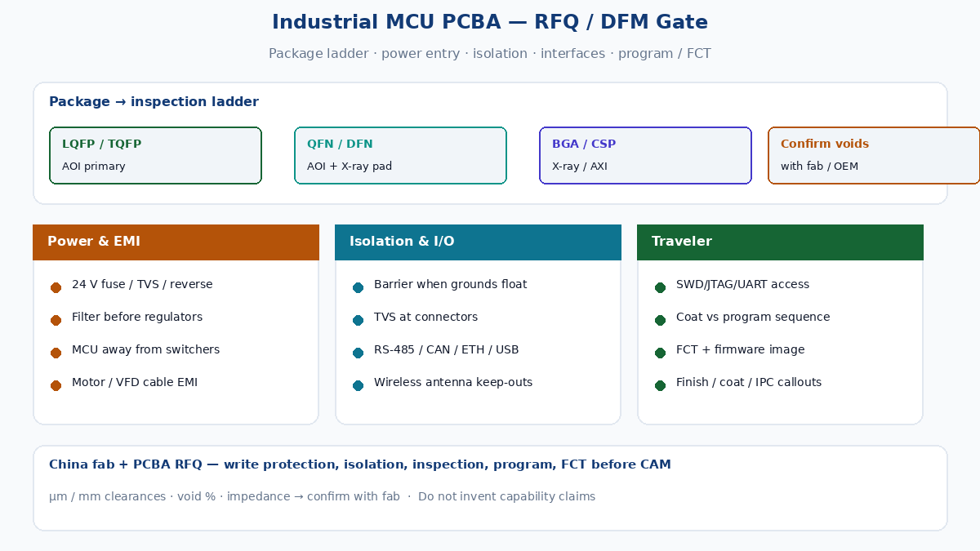Click the Isolation & I/O header

478,242
